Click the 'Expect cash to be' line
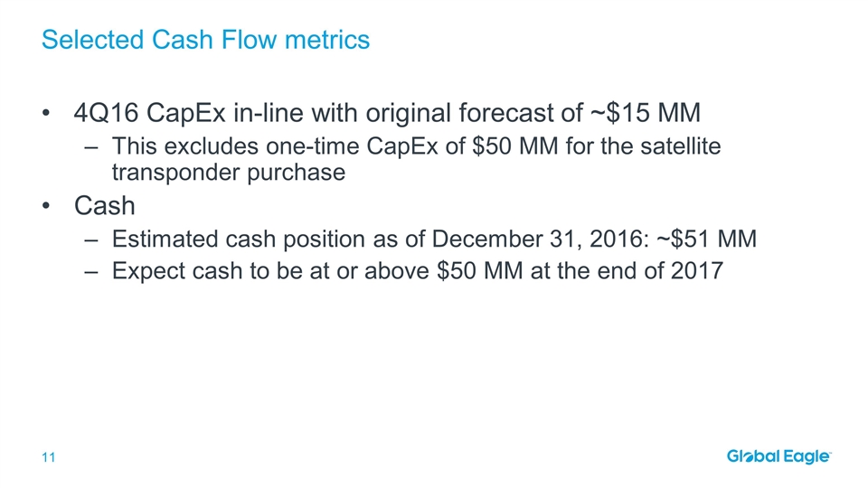 tap(416, 269)
